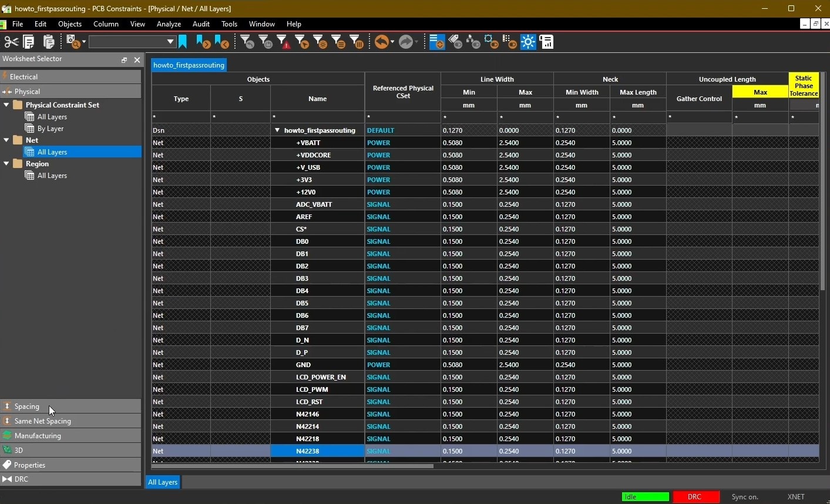This screenshot has width=830, height=504.
Task: Float the Worksheet Selector panel icon
Action: point(124,60)
